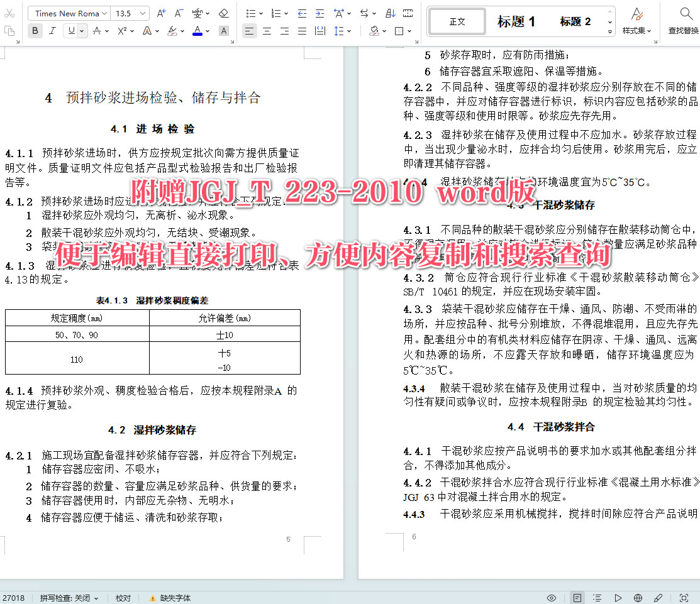Viewport: 700px width, 604px height.
Task: Toggle italic formatting
Action: [x=53, y=30]
